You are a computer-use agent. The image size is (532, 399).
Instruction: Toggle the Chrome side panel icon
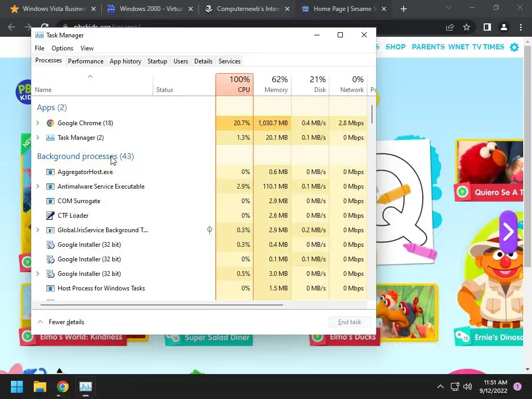tap(487, 27)
